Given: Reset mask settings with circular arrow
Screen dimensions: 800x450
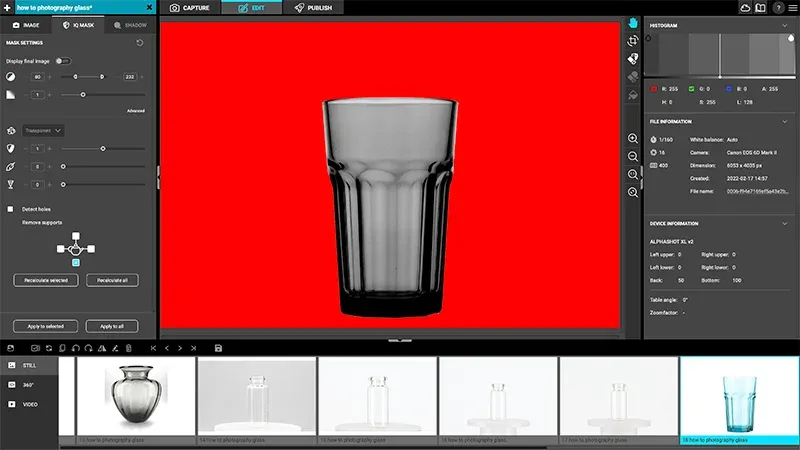Looking at the screenshot, I should [x=139, y=43].
